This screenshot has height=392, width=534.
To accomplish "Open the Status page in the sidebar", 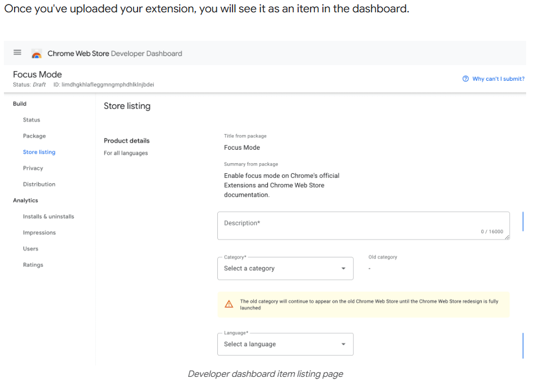I will [31, 119].
